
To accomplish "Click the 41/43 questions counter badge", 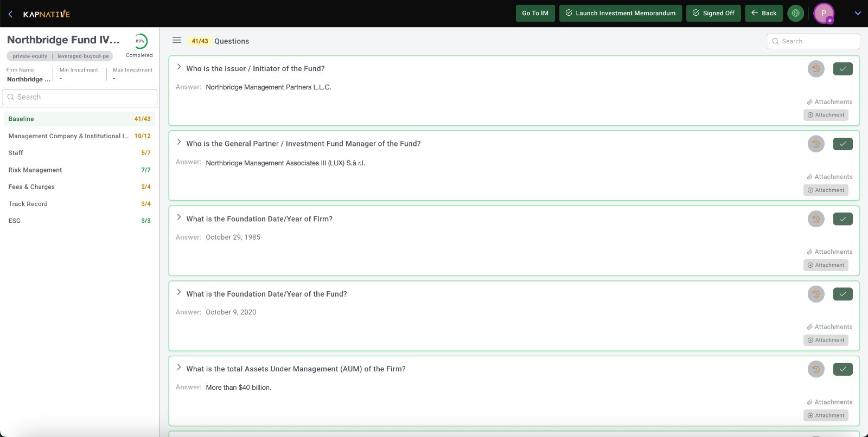I will pos(200,41).
